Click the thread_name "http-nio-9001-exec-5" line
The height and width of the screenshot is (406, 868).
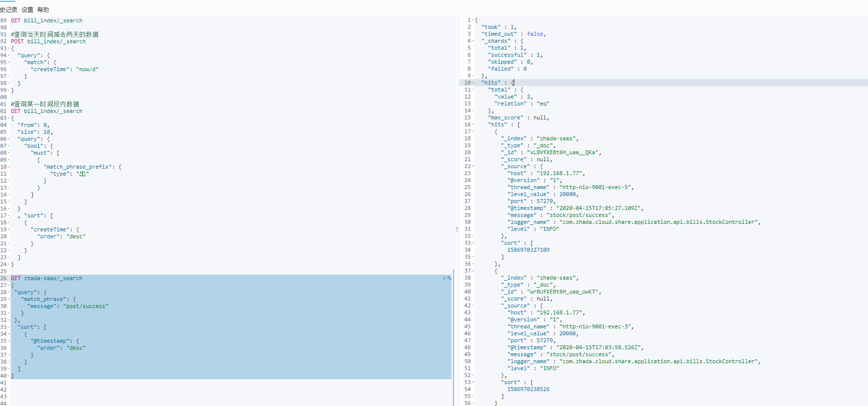(571, 187)
